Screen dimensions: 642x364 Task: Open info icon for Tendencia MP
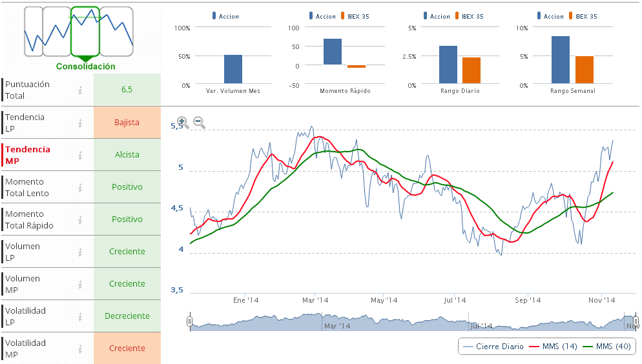click(x=81, y=155)
